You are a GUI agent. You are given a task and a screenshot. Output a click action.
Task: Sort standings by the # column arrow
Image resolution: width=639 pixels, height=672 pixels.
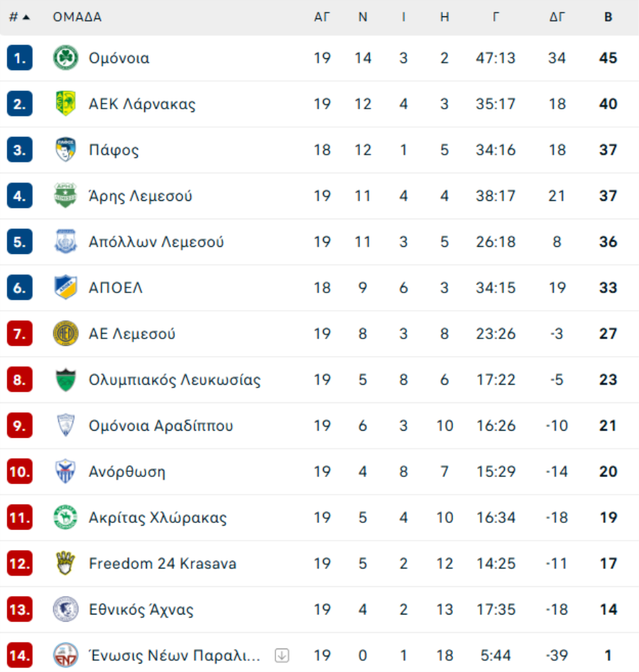[26, 17]
